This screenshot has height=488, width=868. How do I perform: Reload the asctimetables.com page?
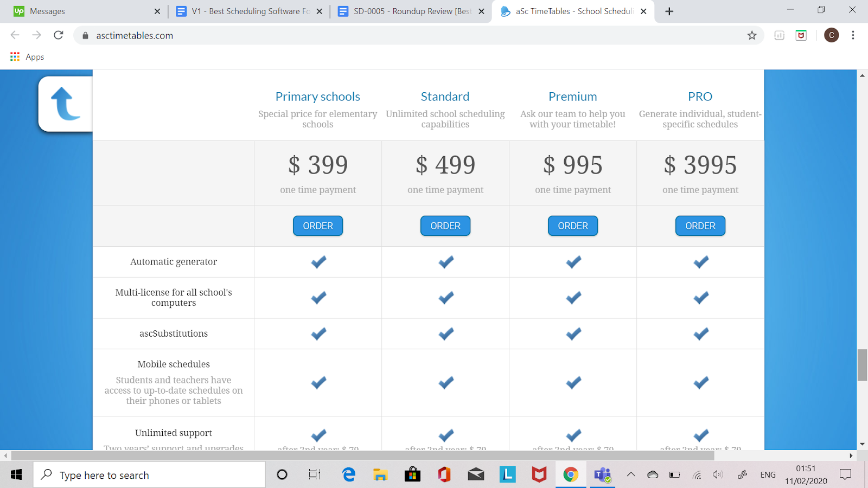59,35
